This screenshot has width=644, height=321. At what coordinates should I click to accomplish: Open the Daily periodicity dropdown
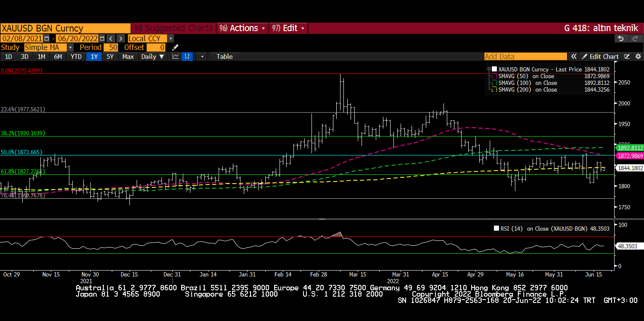(153, 56)
